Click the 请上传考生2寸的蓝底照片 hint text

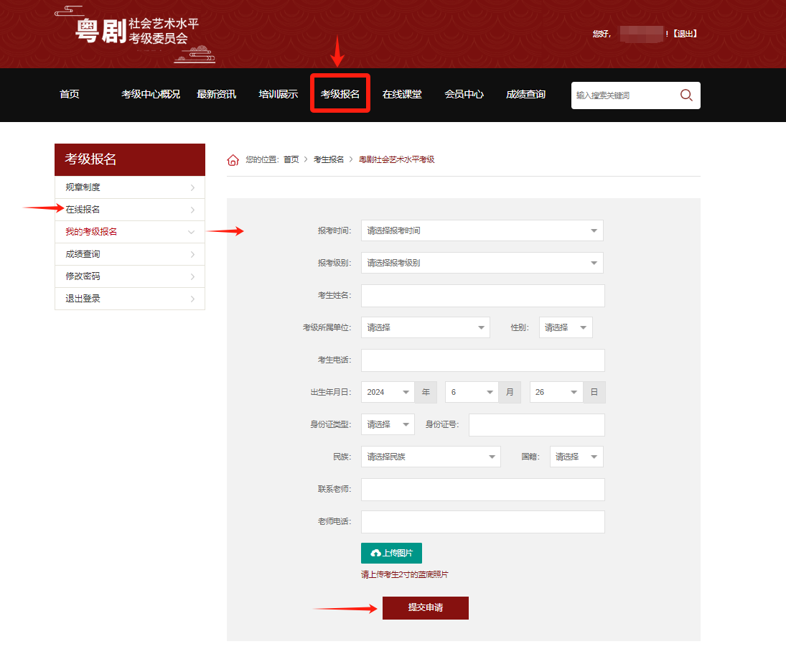click(405, 574)
